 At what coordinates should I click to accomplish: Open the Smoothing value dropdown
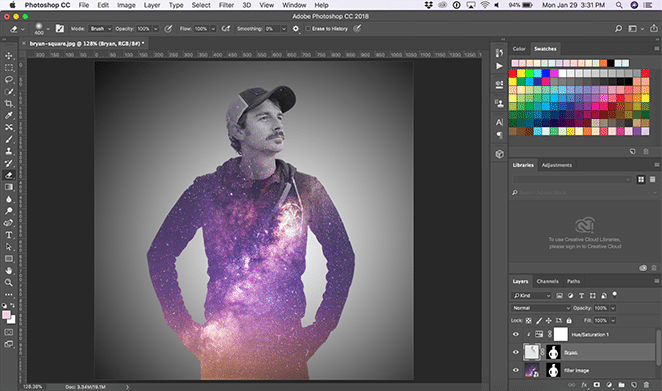pos(284,29)
